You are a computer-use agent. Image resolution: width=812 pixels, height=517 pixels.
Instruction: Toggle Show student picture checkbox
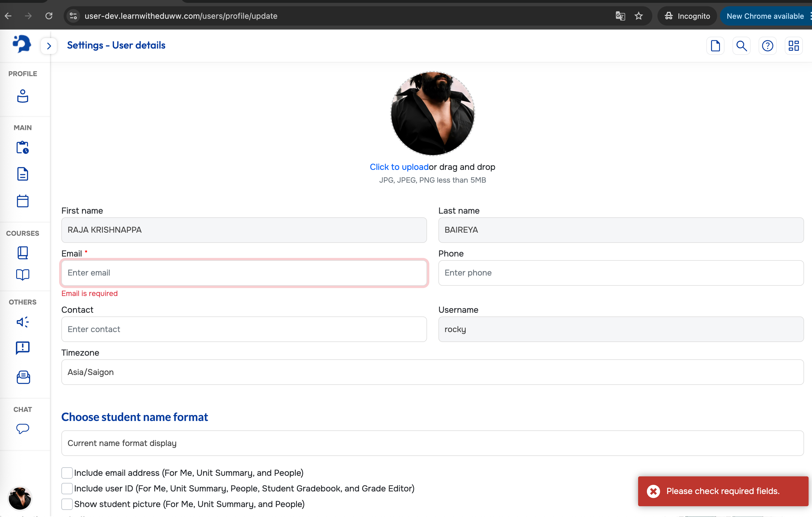point(67,504)
